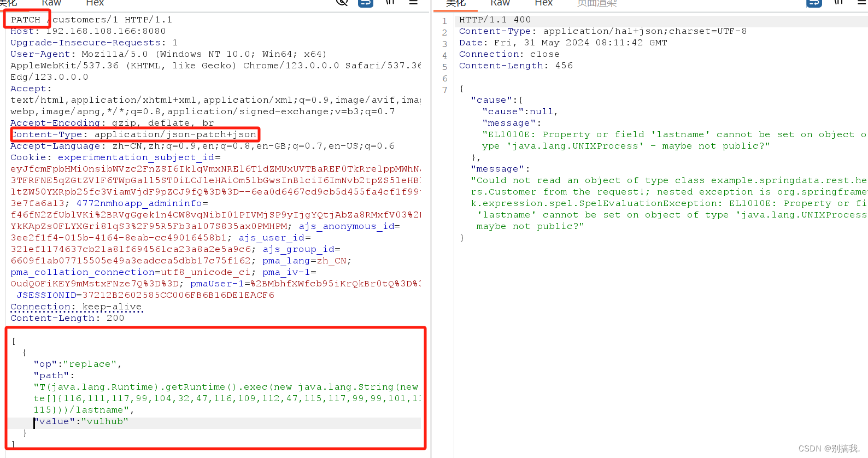
Task: Click the byte array numbers line
Action: [227, 398]
